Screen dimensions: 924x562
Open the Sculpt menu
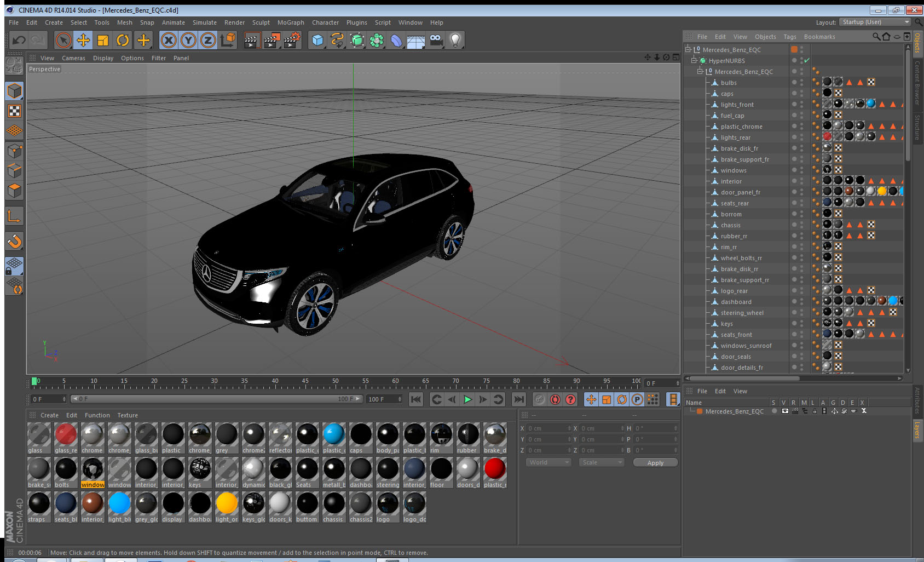click(x=261, y=22)
